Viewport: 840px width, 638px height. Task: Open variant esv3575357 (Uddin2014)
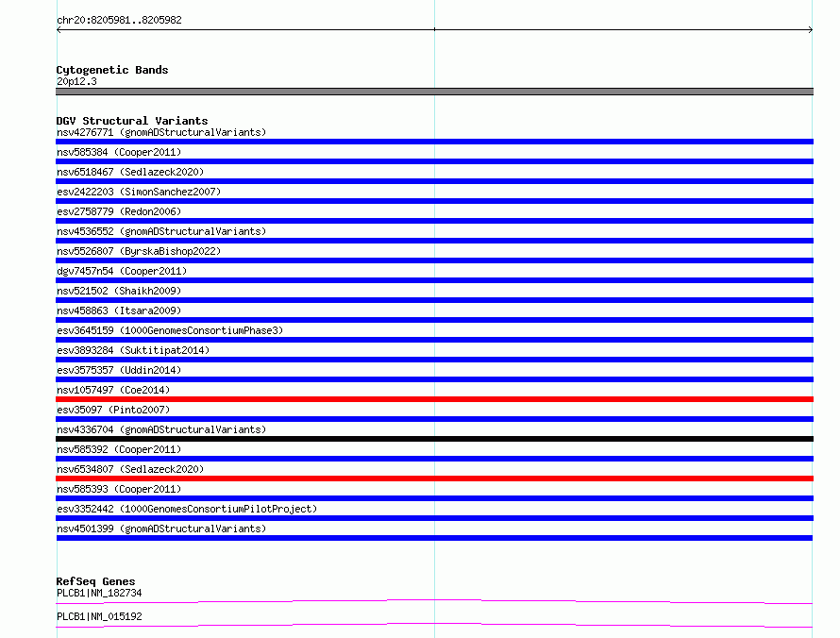point(119,370)
